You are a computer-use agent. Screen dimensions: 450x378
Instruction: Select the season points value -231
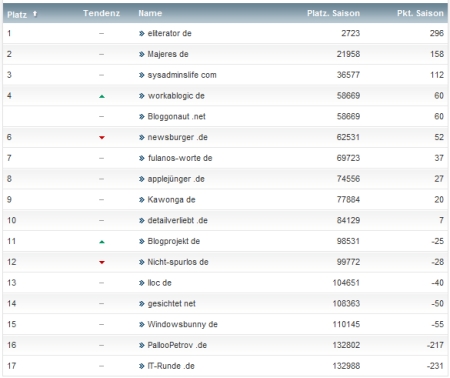435,366
